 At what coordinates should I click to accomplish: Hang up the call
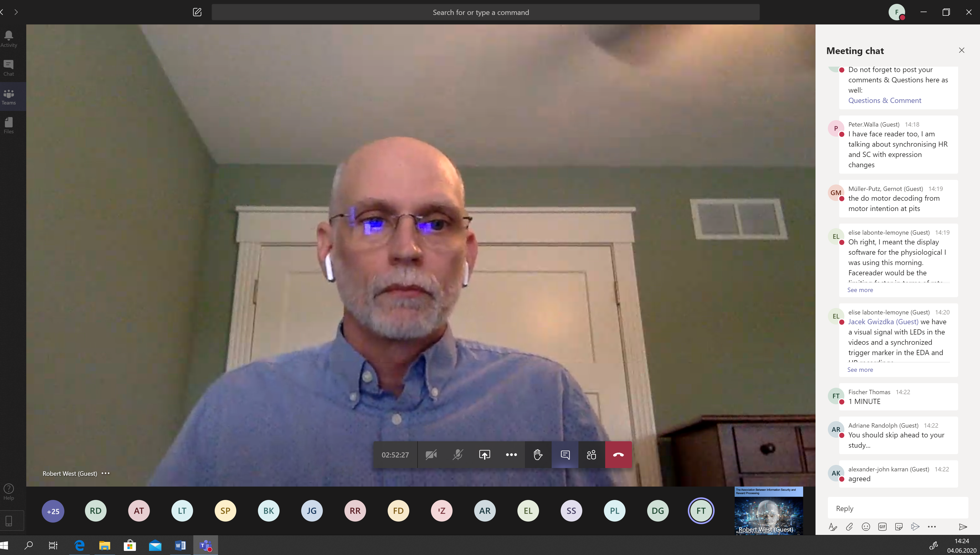[x=618, y=454]
